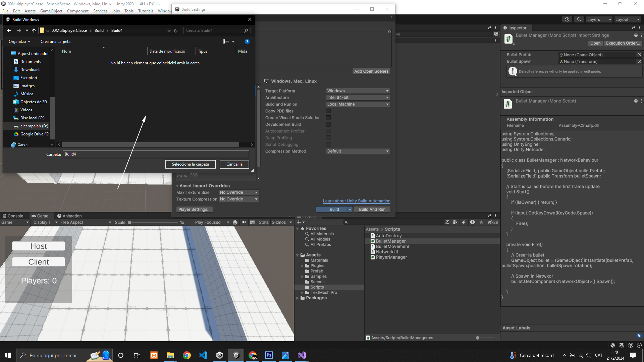644x362 pixels.
Task: Click the blue help question mark icon
Action: pos(247,42)
